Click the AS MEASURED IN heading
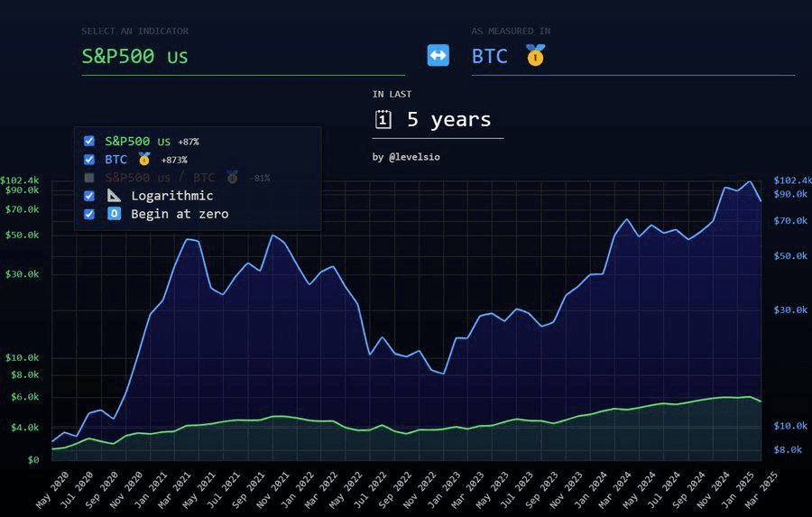 pyautogui.click(x=511, y=31)
